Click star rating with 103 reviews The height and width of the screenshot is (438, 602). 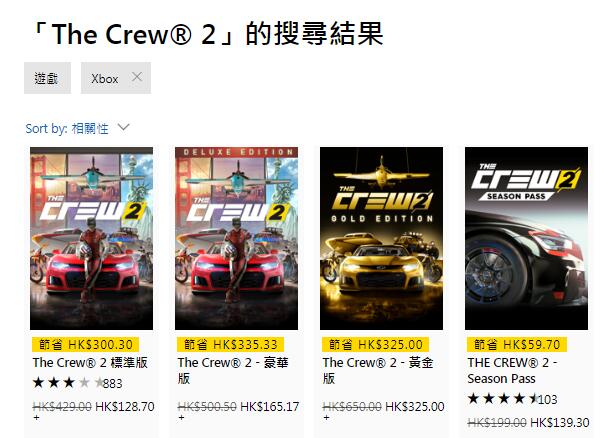[512, 399]
